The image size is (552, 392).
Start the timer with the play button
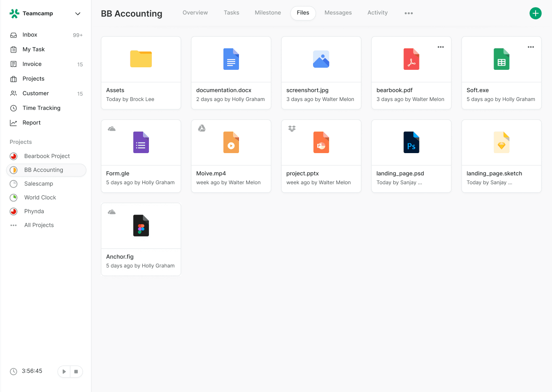(64, 371)
